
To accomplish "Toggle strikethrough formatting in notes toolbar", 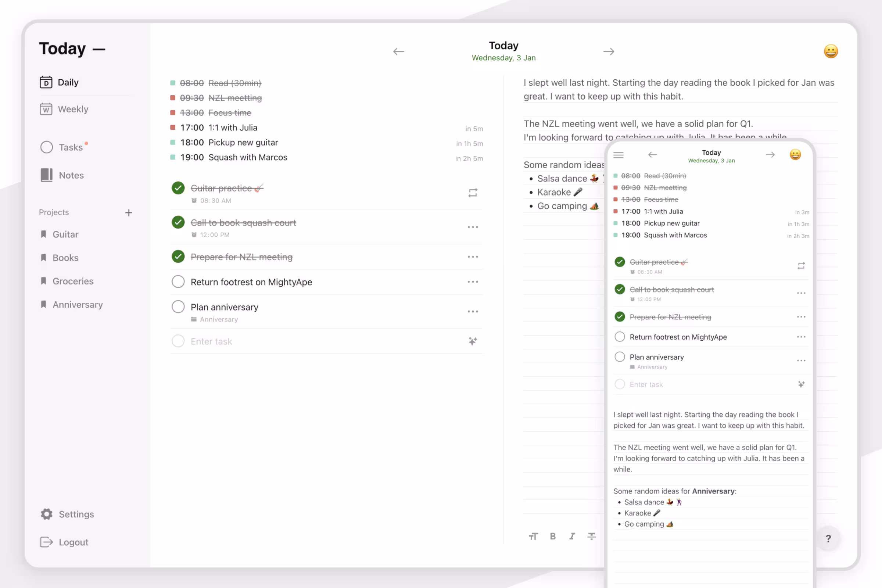I will click(591, 536).
